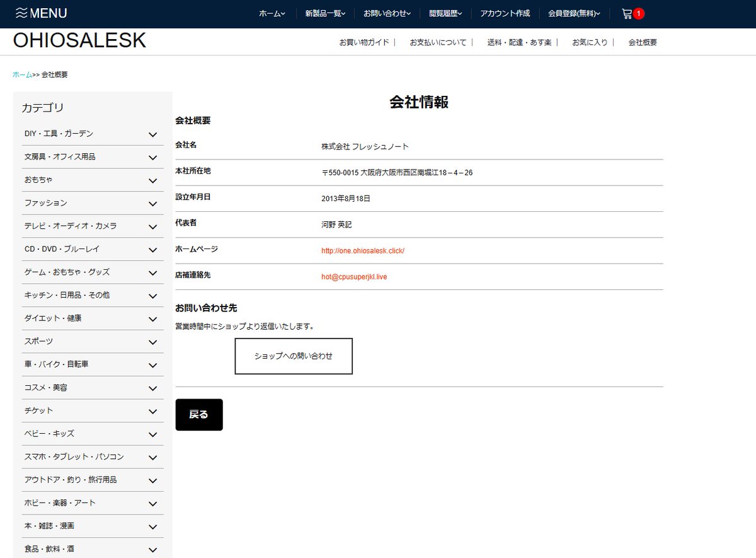
Task: Open the お問い合わせ dropdown
Action: [x=386, y=12]
